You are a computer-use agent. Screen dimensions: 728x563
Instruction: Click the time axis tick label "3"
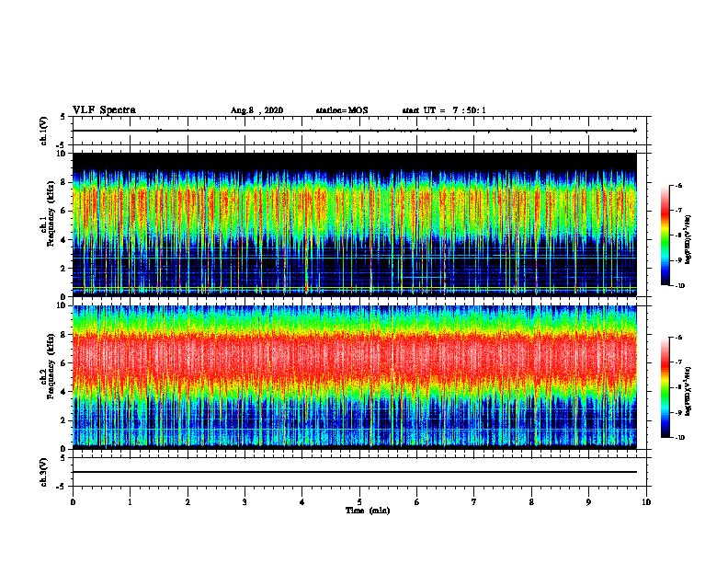tap(245, 502)
